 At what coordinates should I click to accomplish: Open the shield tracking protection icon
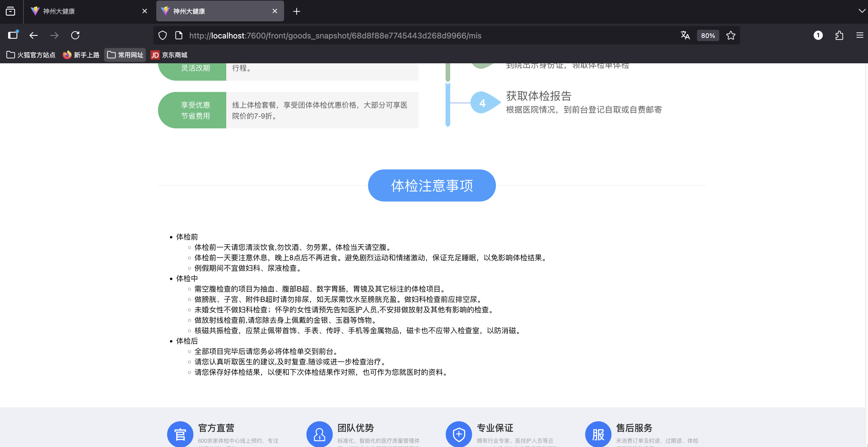[162, 35]
